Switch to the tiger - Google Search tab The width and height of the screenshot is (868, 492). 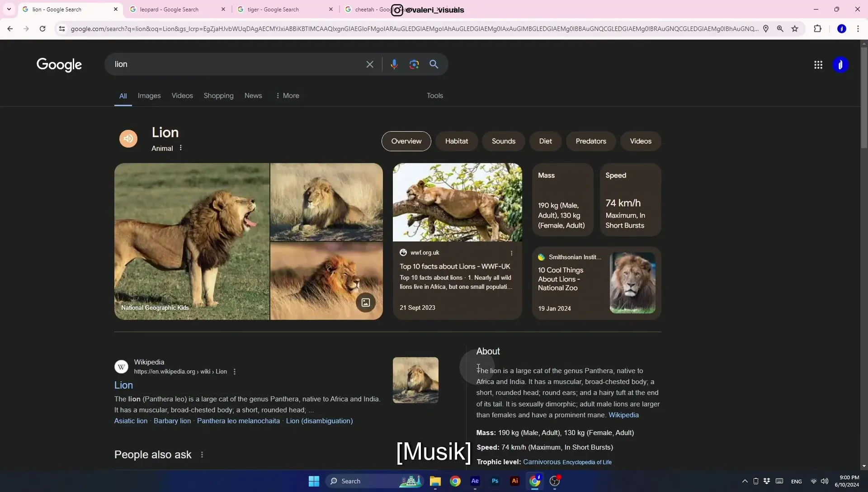pyautogui.click(x=285, y=9)
